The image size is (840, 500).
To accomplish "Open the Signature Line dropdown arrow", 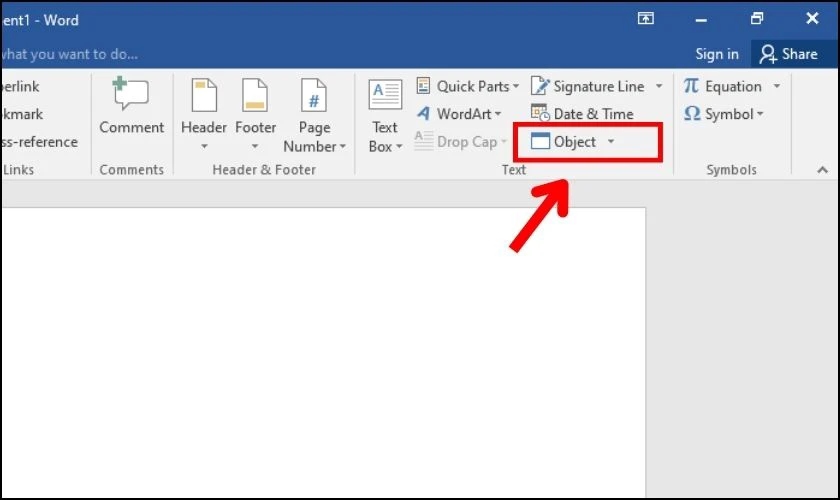I will (659, 86).
